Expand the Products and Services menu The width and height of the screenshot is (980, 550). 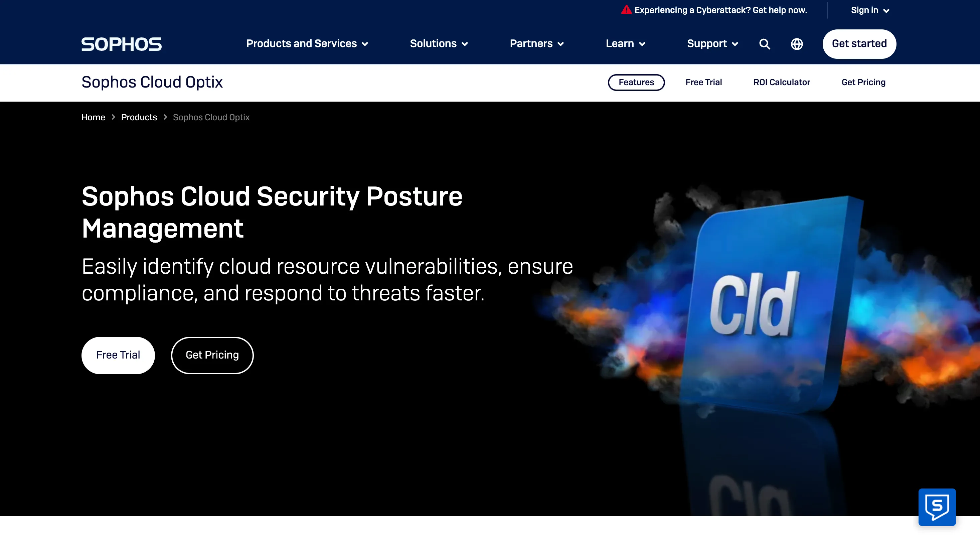(x=307, y=44)
